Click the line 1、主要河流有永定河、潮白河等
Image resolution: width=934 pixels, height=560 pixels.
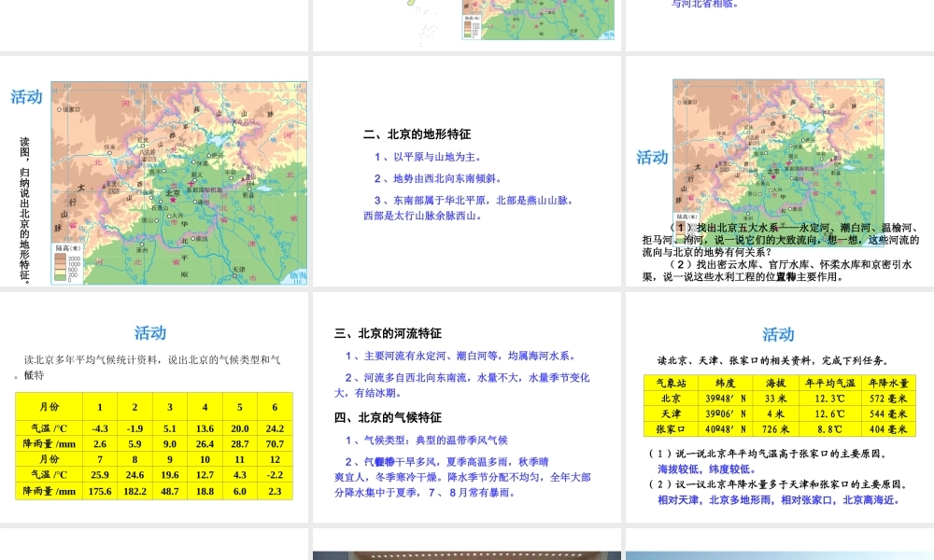pyautogui.click(x=460, y=356)
